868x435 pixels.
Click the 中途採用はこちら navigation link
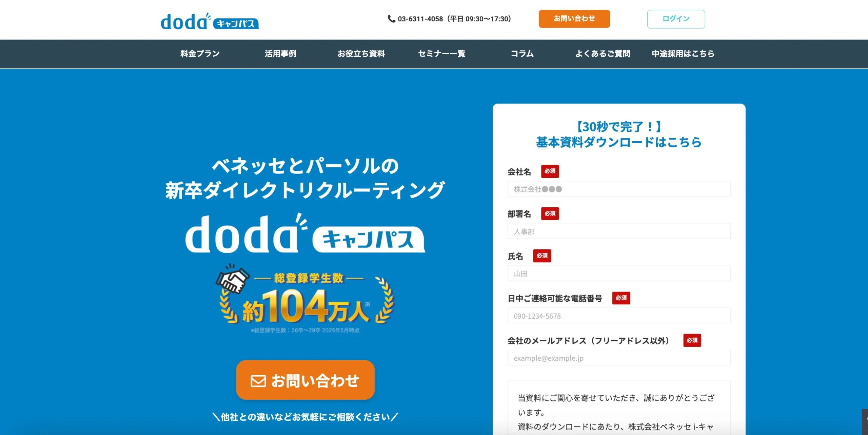683,54
